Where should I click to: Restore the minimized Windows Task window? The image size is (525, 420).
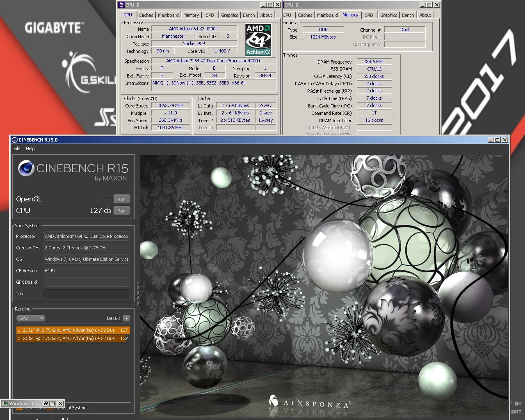[x=46, y=403]
